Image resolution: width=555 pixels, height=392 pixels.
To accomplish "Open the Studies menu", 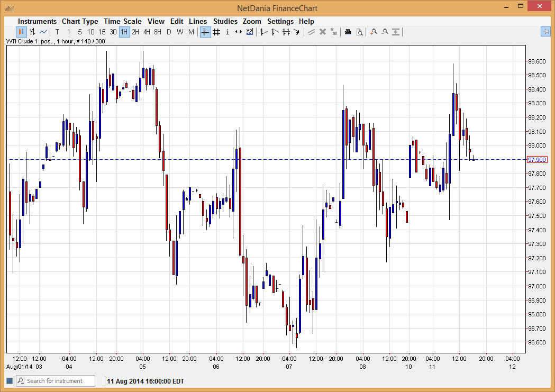I will [x=225, y=21].
